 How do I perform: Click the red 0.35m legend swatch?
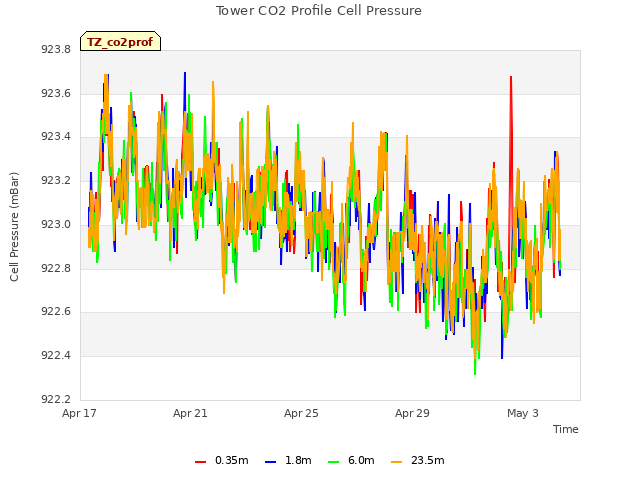click(200, 462)
